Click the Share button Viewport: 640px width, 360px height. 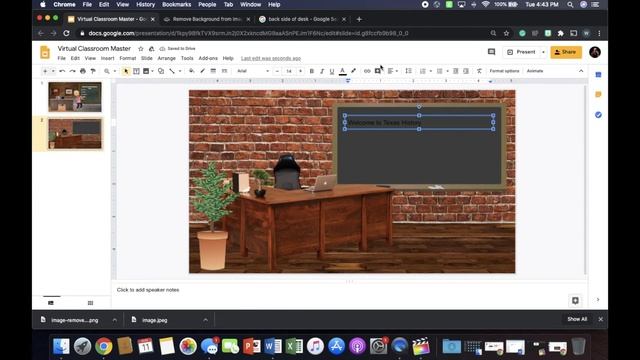coord(566,52)
